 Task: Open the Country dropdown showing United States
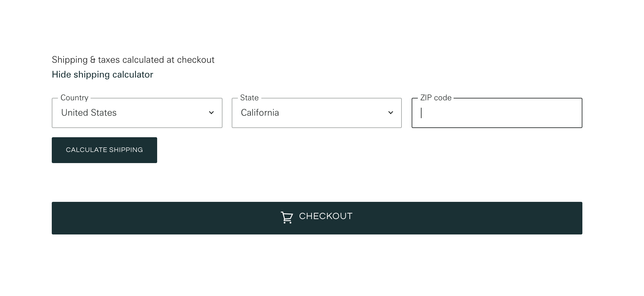click(137, 113)
